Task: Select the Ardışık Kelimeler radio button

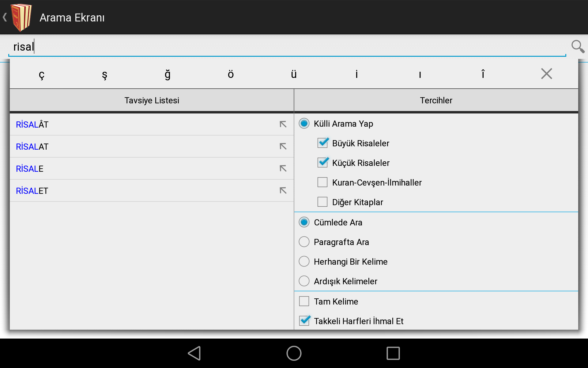Action: click(304, 281)
